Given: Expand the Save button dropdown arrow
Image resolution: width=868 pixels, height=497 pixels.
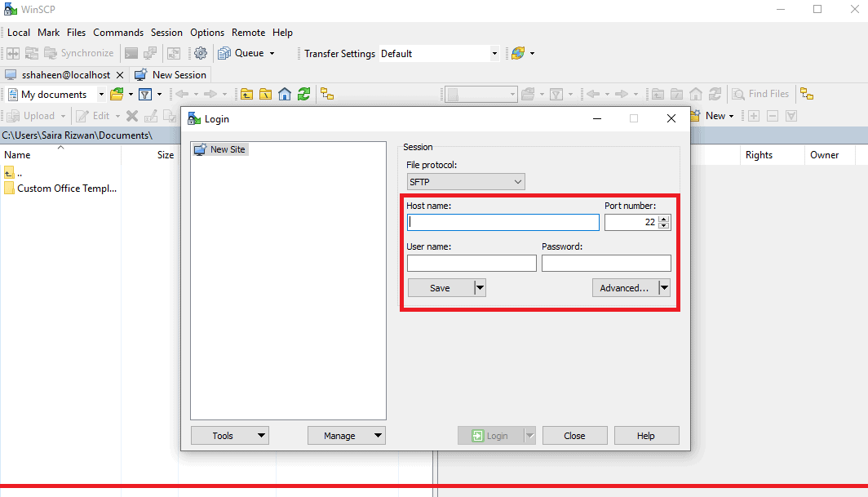Looking at the screenshot, I should coord(480,287).
